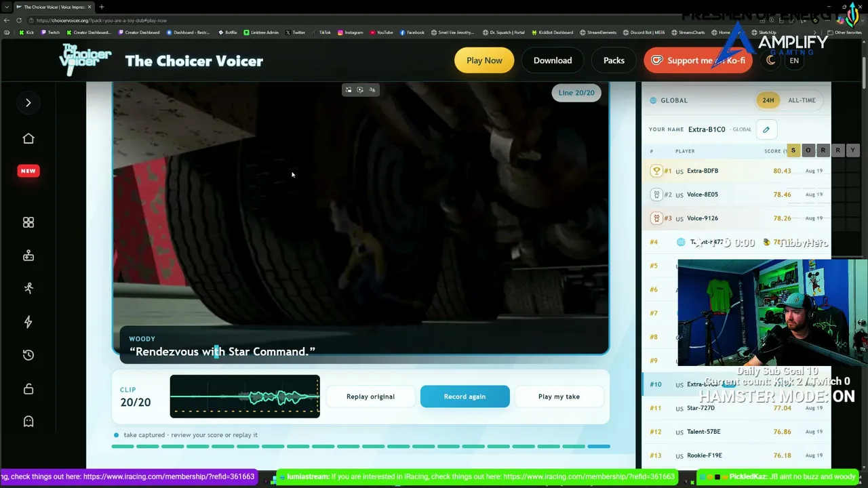The height and width of the screenshot is (488, 868).
Task: Open the Instagram bookmark
Action: tap(350, 33)
